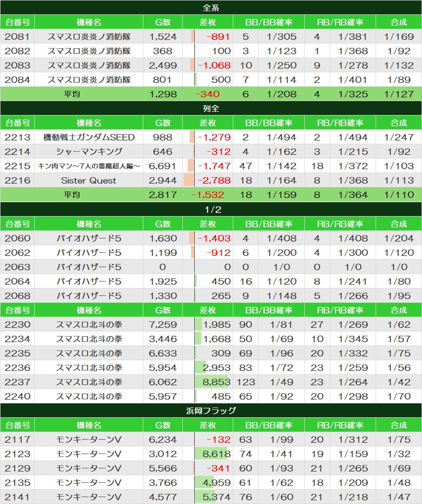Click machine number 2236
Image resolution: width=422 pixels, height=504 pixels.
(17, 367)
